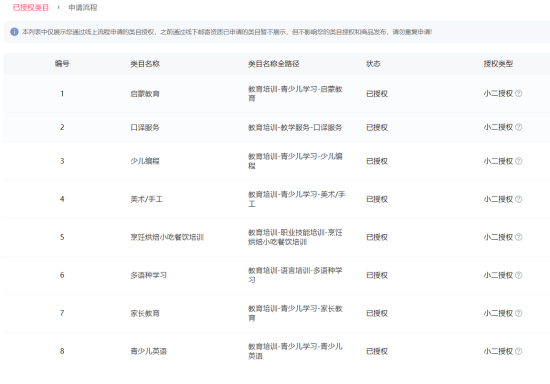The width and height of the screenshot is (550, 384).
Task: Click 小二授权 text in 青少儿英语 row
Action: [x=498, y=351]
